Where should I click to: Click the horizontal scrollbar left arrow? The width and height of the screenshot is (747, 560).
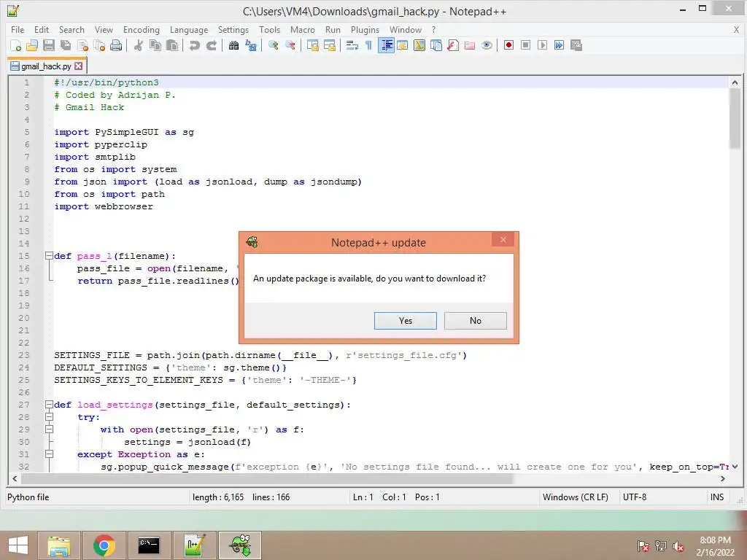pos(15,478)
